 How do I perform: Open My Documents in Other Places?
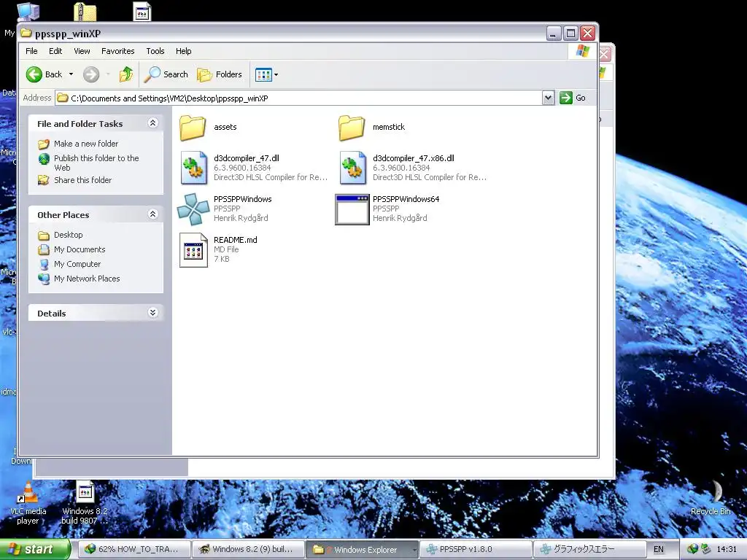point(80,249)
